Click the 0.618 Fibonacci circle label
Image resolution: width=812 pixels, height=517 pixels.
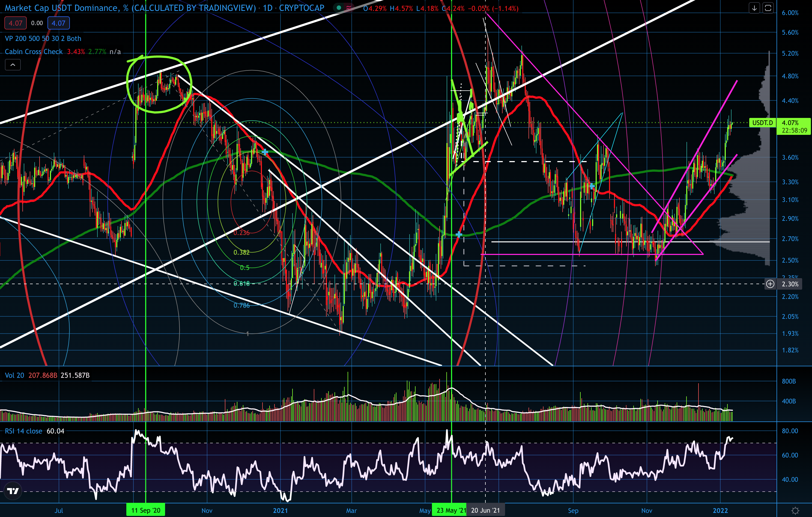click(x=241, y=284)
